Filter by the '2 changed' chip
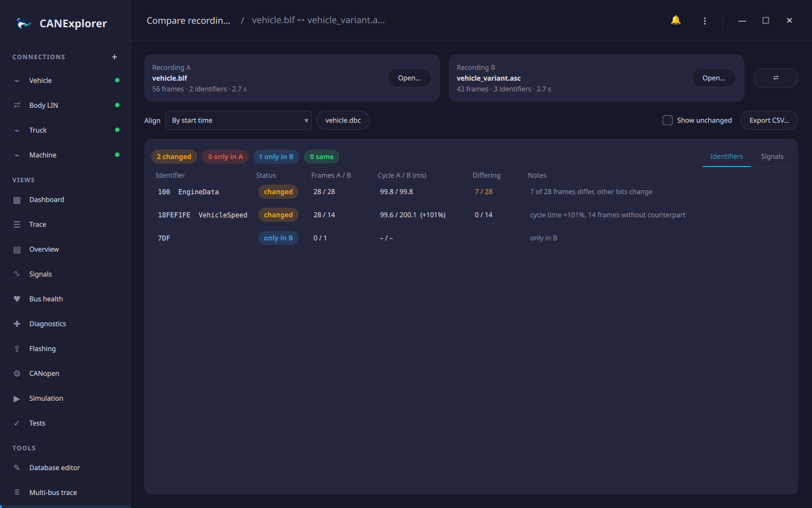 [174, 157]
